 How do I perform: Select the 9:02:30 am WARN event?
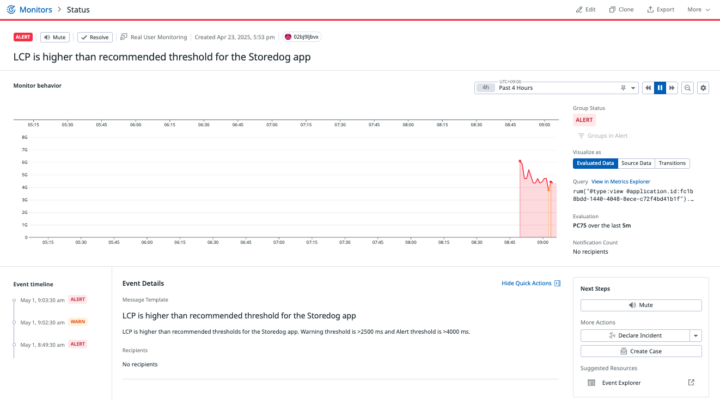[x=51, y=322]
